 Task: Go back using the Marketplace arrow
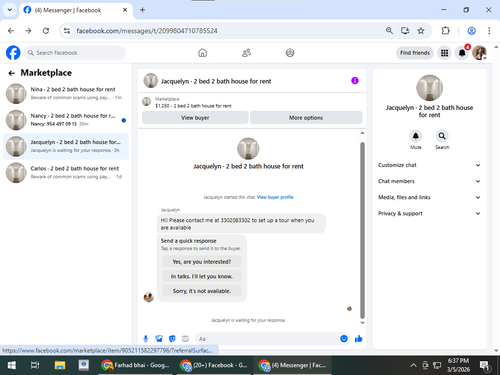(x=12, y=73)
